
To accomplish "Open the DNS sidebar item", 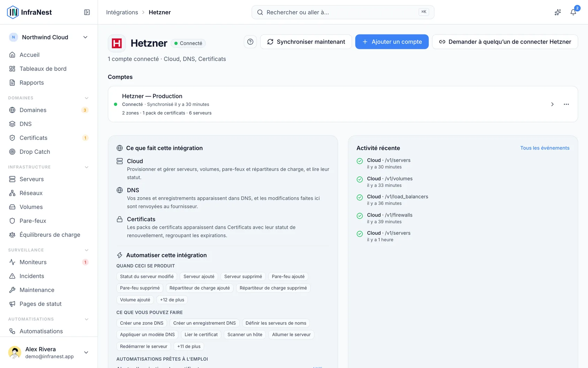I will point(49,124).
